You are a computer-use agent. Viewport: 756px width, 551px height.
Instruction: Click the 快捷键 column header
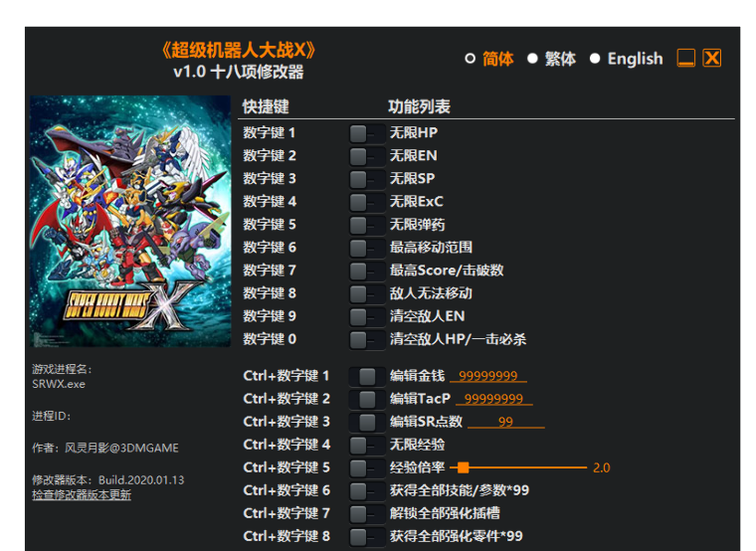[266, 106]
